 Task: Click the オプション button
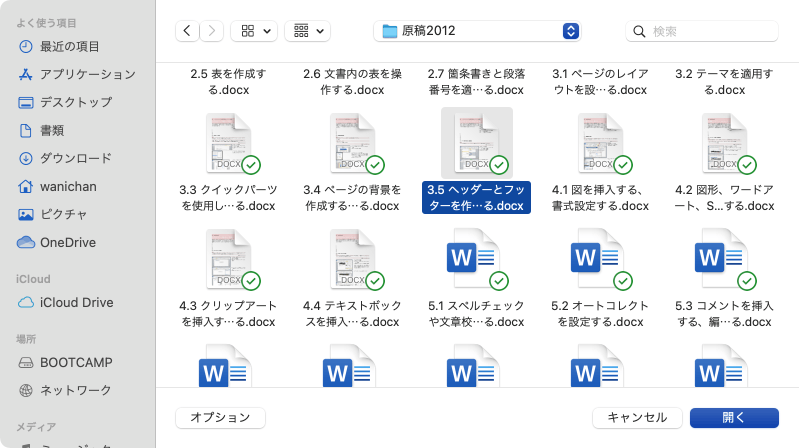(x=220, y=418)
